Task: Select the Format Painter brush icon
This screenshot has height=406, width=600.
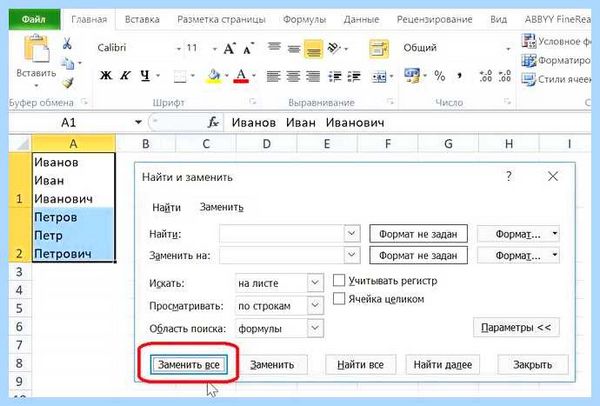Action: pyautogui.click(x=68, y=82)
